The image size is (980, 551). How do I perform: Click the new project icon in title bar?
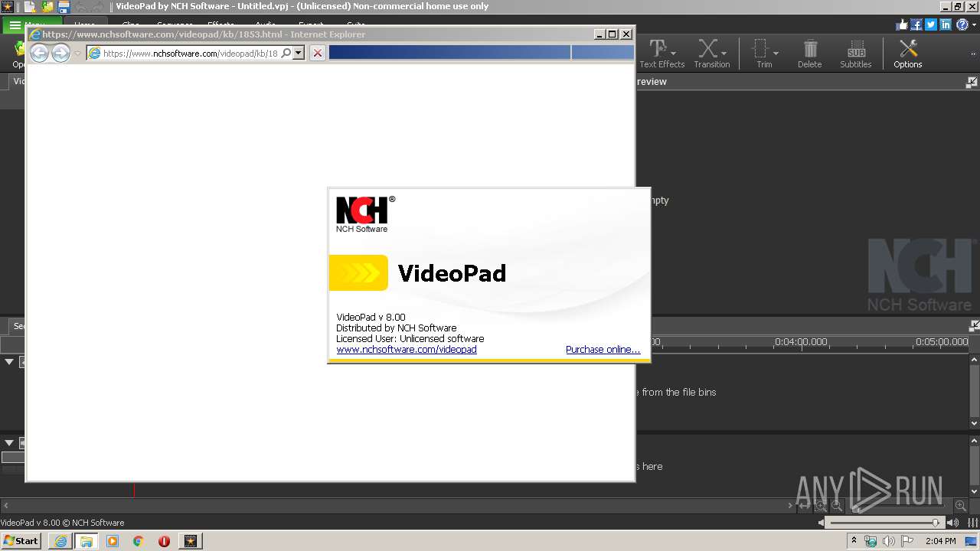tap(30, 7)
